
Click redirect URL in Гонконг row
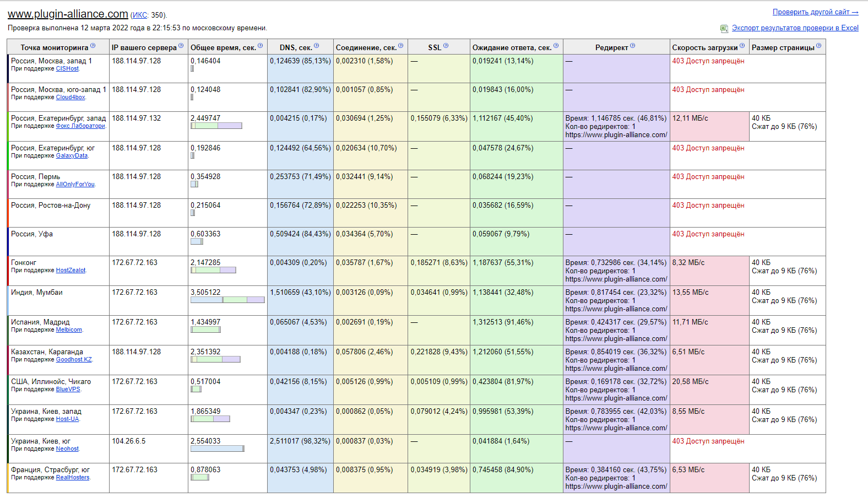pyautogui.click(x=616, y=279)
